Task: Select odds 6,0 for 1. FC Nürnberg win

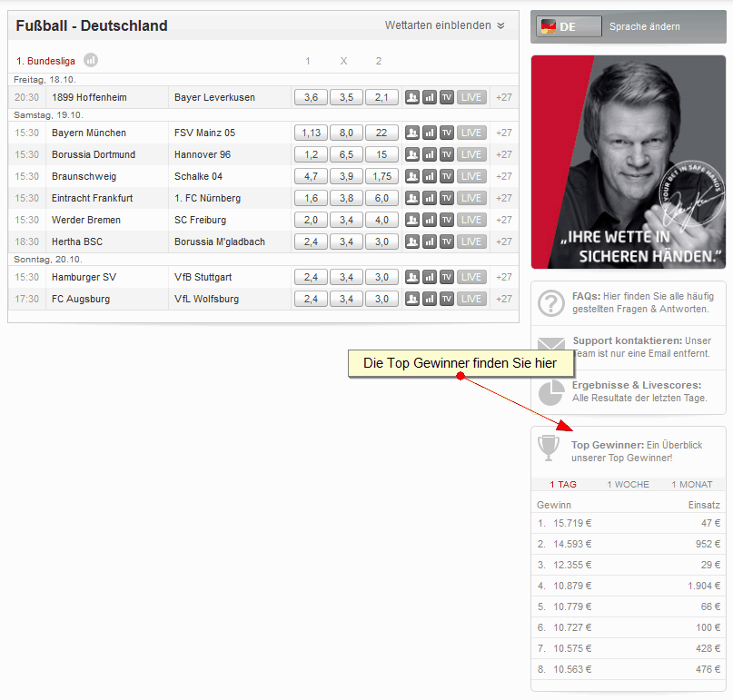Action: 381,198
